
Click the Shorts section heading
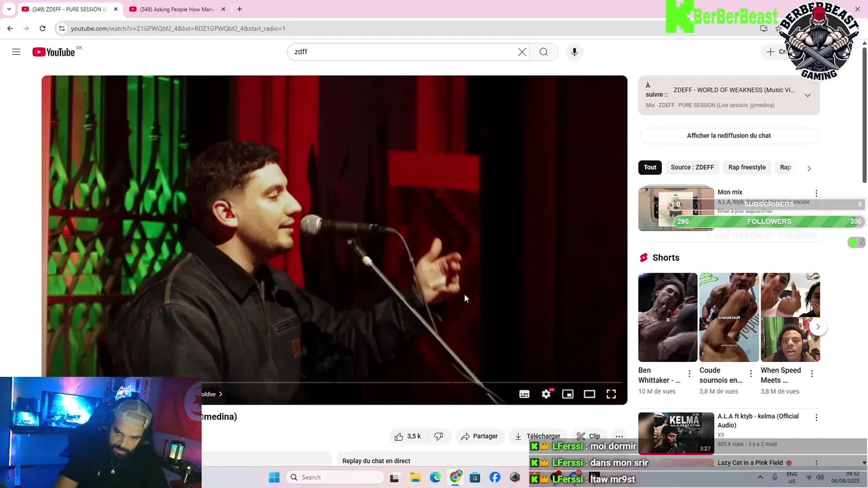666,258
